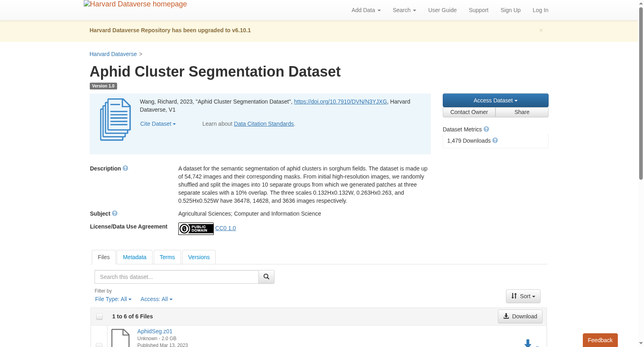Click the help icon beside Subject
This screenshot has height=347, width=644.
115,214
